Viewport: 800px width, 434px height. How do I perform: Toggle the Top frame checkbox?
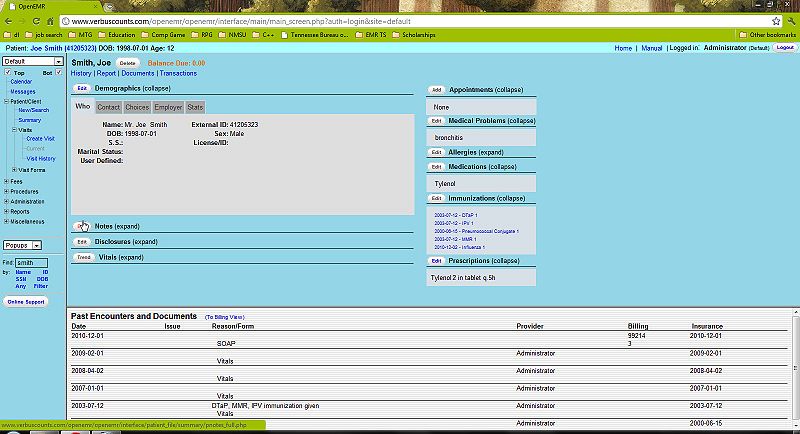tap(8, 72)
